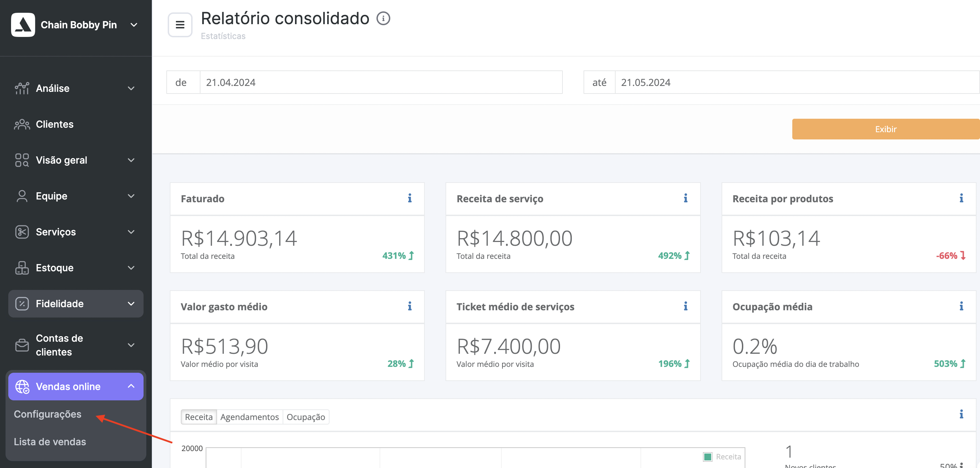980x468 pixels.
Task: Open the Chain Bobby Pin dropdown
Action: [134, 25]
